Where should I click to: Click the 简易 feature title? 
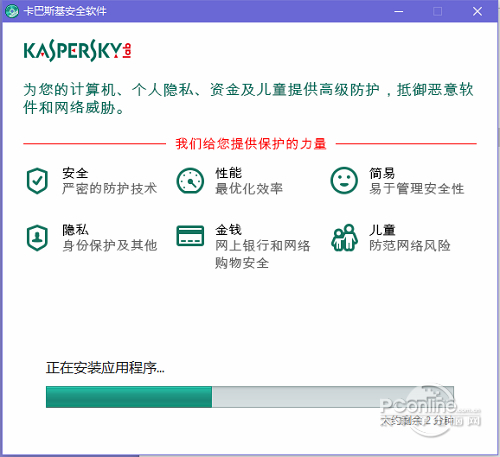point(382,173)
